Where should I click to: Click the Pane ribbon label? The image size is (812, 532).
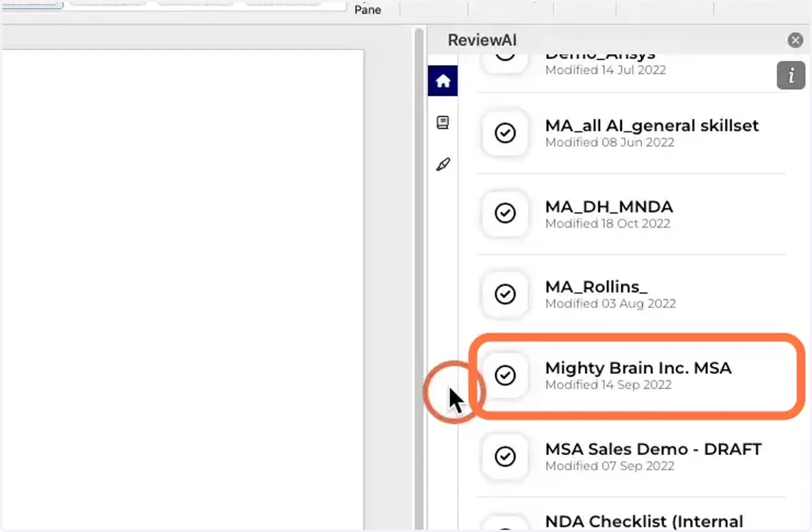(x=367, y=9)
